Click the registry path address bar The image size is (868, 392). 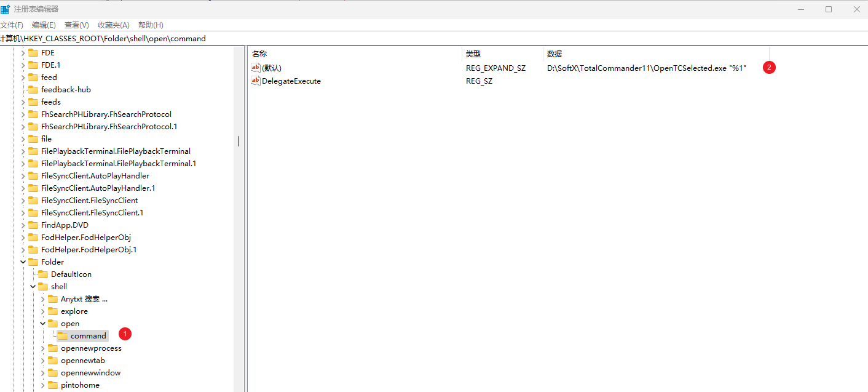coord(430,38)
